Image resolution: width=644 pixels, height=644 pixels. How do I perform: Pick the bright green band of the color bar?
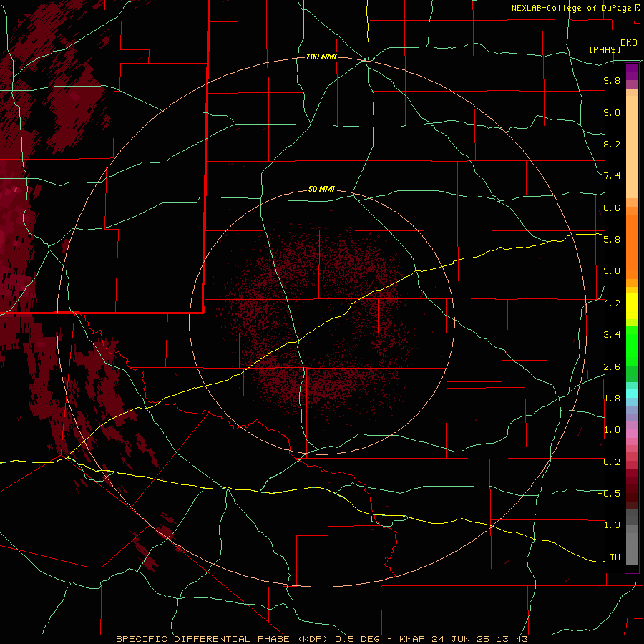tap(632, 346)
